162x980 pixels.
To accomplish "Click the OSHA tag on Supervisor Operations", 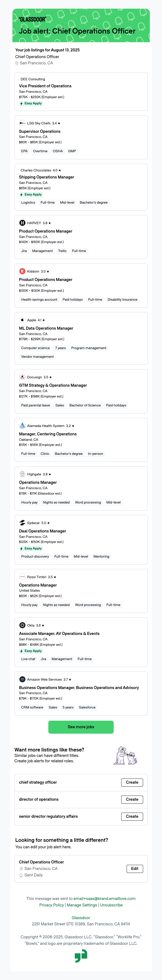I will coord(58,151).
